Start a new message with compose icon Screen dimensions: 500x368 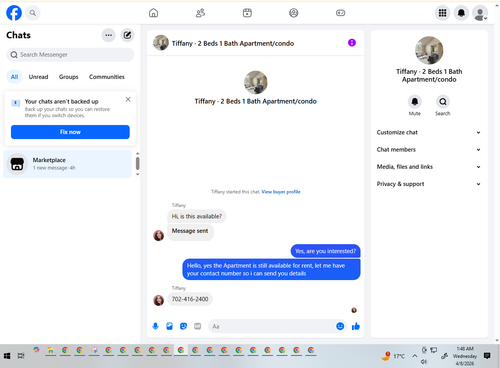[127, 35]
